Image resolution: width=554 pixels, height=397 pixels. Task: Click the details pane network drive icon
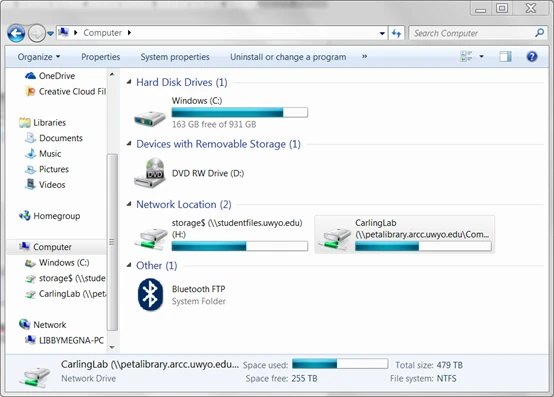click(35, 377)
